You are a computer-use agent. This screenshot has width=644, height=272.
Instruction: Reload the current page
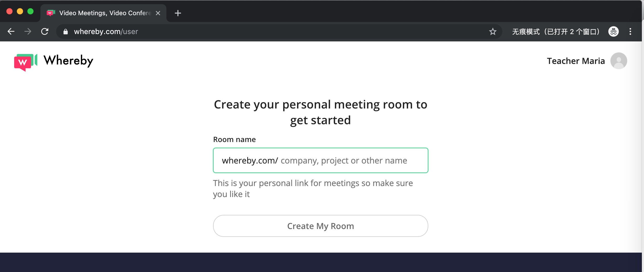pyautogui.click(x=45, y=31)
